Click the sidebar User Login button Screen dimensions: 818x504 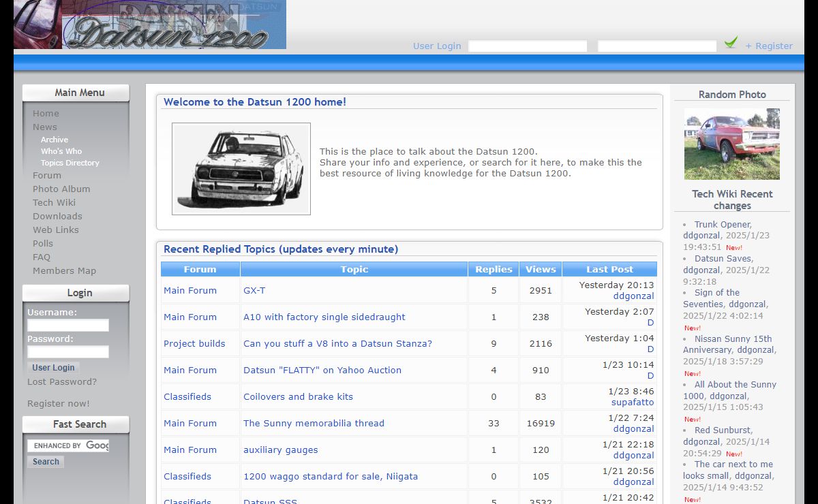53,368
